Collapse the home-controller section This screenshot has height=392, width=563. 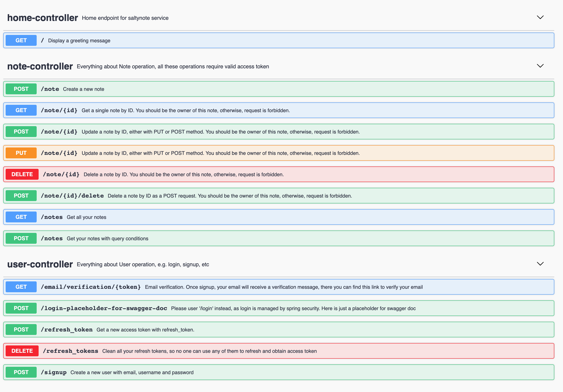click(x=540, y=17)
